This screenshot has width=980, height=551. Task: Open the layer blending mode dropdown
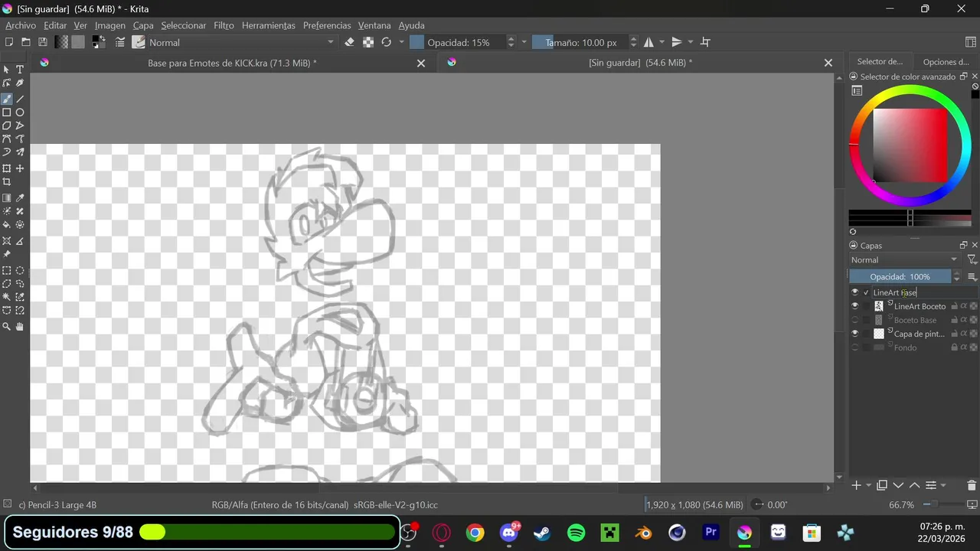click(x=904, y=259)
